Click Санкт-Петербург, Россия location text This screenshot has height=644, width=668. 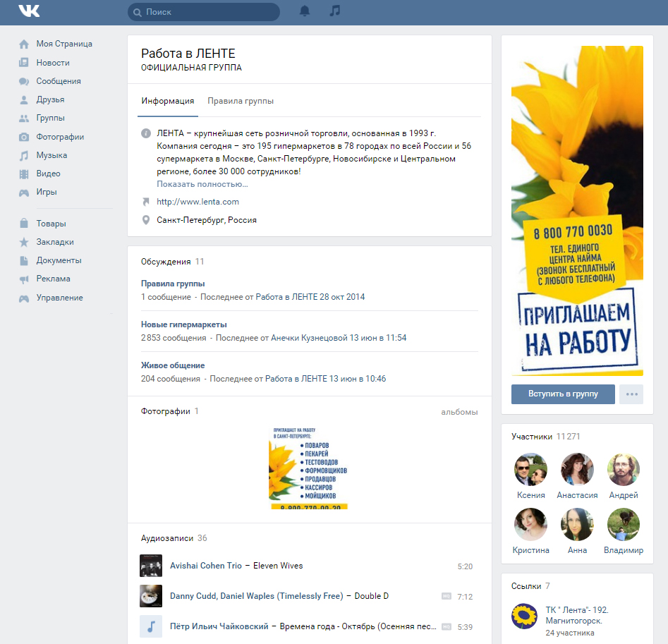[207, 220]
